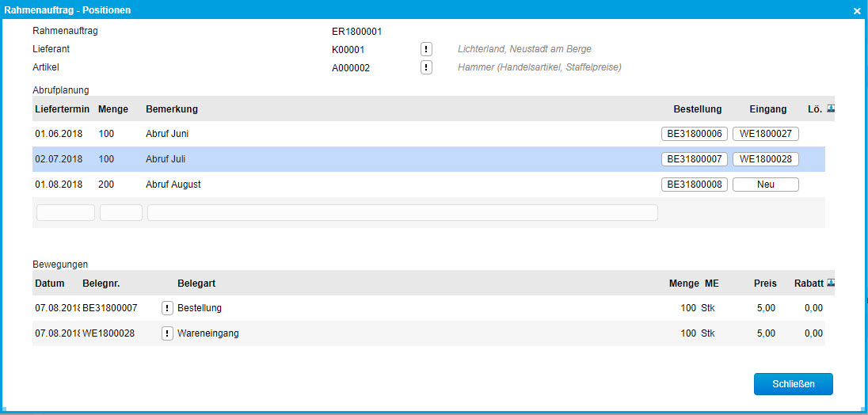Select row Abruf August
868x415 pixels.
[428, 185]
